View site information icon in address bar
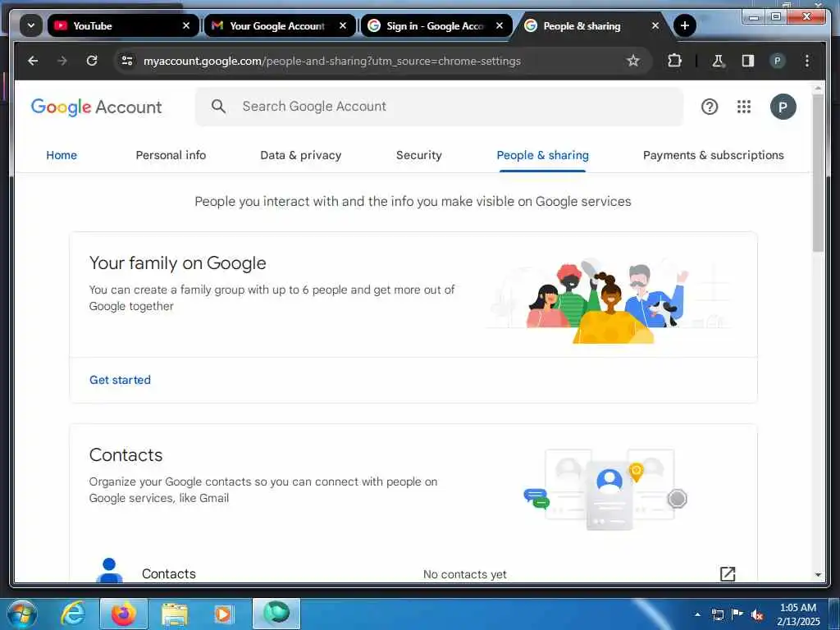 (127, 61)
